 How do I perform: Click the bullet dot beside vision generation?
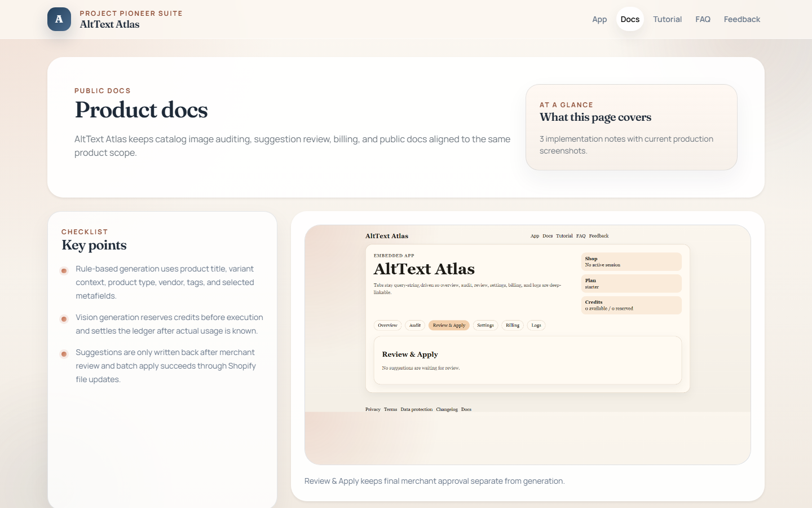(x=64, y=319)
